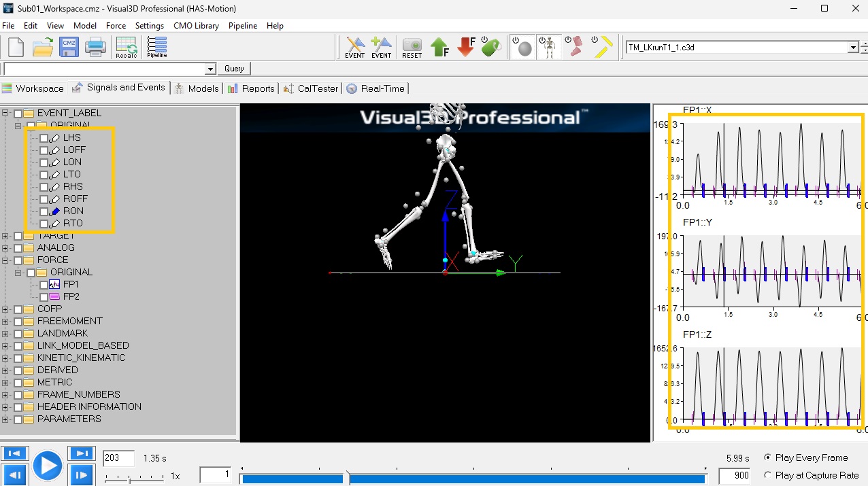The image size is (868, 486).
Task: Open a file with the folder icon
Action: pyautogui.click(x=43, y=48)
